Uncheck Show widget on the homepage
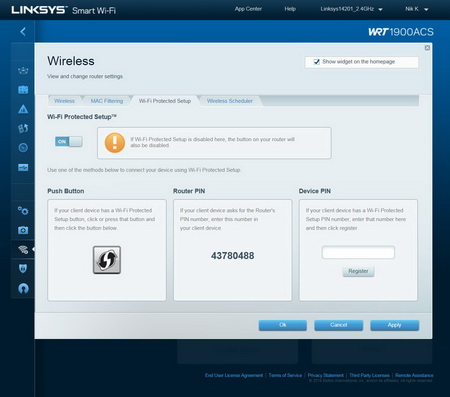Screen dimensions: 450x397 point(316,62)
